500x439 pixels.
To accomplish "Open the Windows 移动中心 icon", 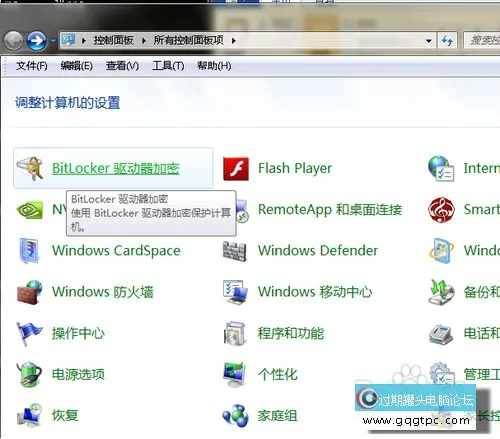I will pyautogui.click(x=236, y=292).
